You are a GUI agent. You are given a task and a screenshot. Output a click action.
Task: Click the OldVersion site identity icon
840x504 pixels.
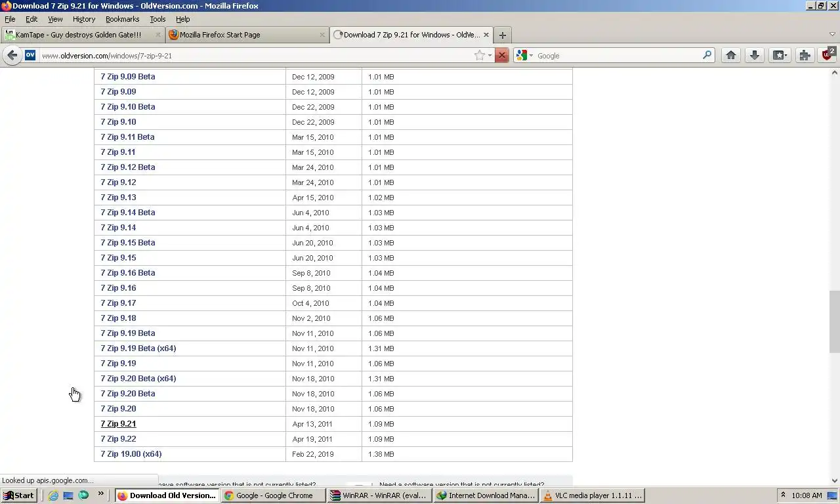click(30, 56)
